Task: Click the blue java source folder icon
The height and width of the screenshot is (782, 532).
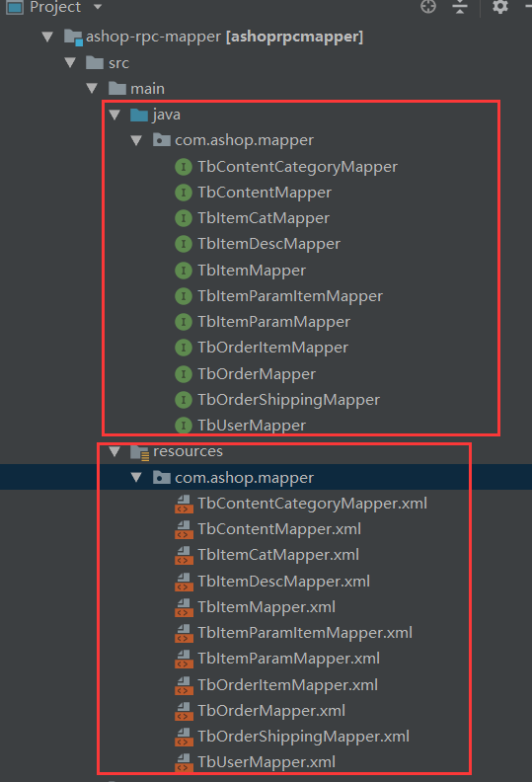Action: coord(138,116)
